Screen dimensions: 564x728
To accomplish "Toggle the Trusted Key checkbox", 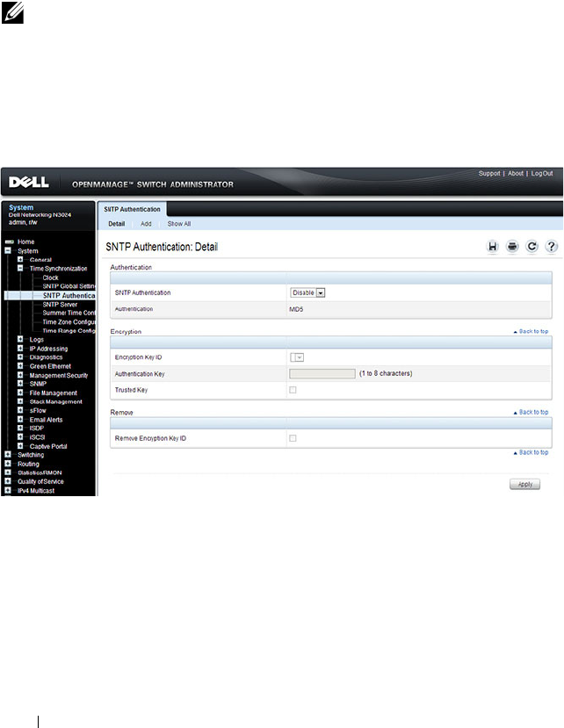I will coord(293,390).
